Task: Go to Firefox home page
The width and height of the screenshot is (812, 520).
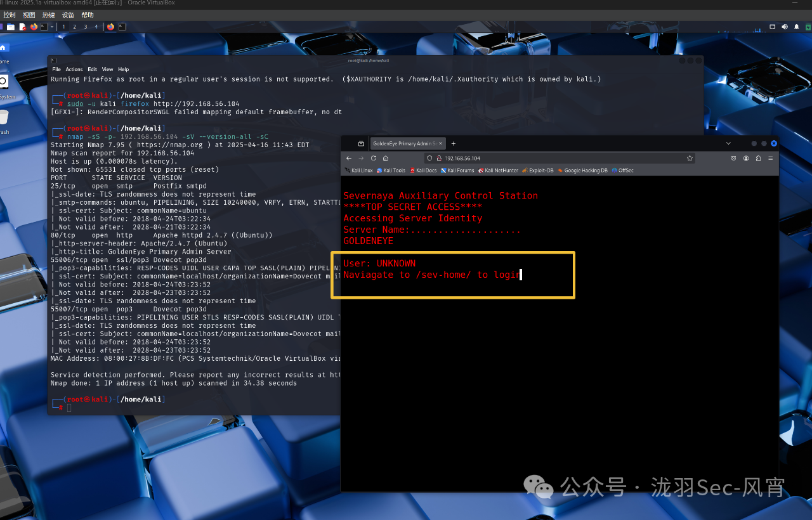Action: pos(386,158)
